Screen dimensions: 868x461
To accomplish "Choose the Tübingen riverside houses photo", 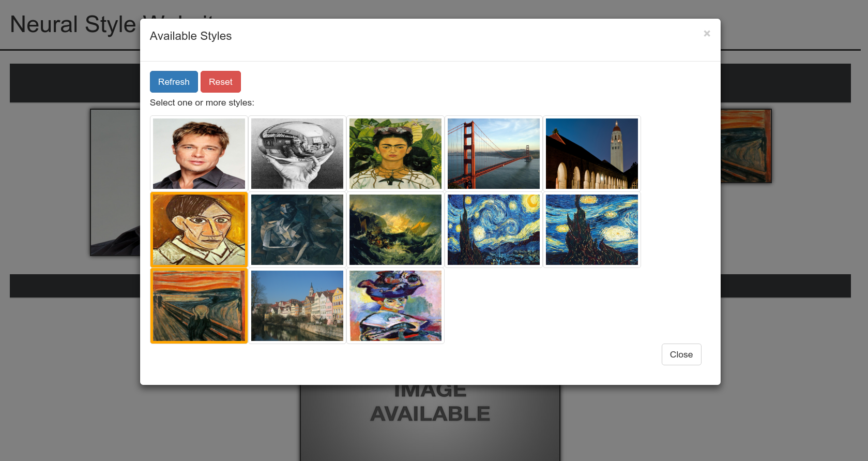I will click(x=297, y=306).
